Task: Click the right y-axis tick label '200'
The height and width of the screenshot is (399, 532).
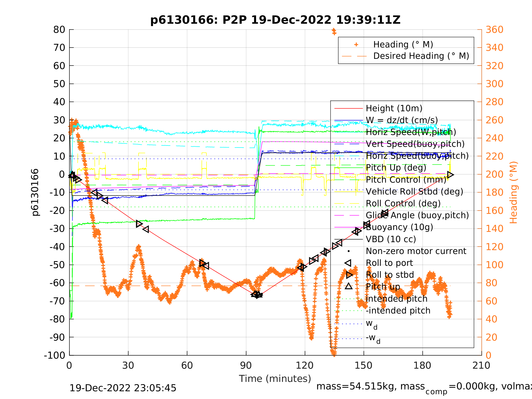Action: [494, 174]
